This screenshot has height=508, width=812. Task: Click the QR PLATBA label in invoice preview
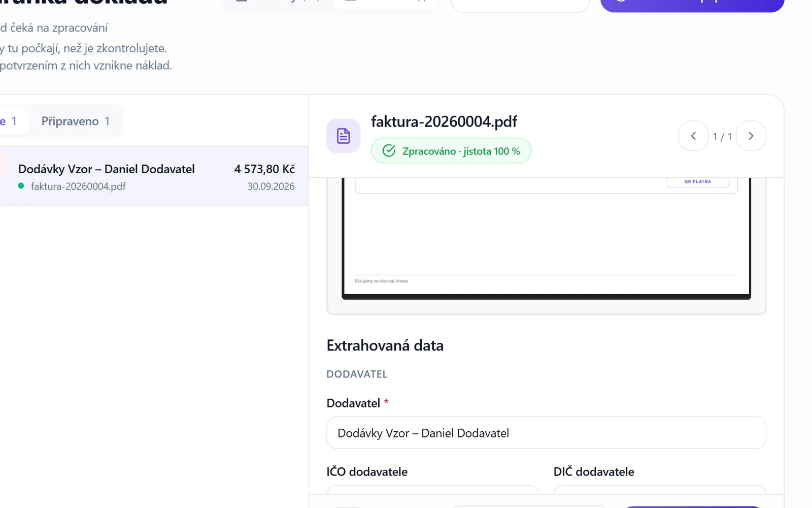[698, 181]
